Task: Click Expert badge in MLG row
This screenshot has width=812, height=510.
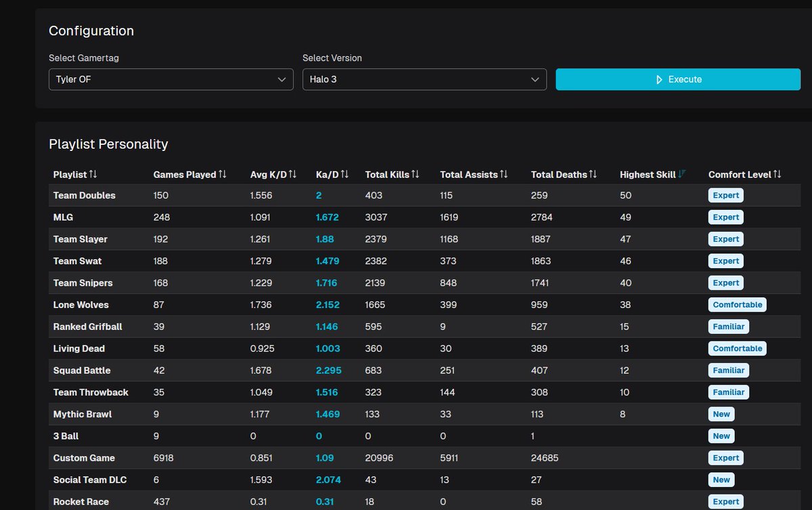Action: [725, 217]
